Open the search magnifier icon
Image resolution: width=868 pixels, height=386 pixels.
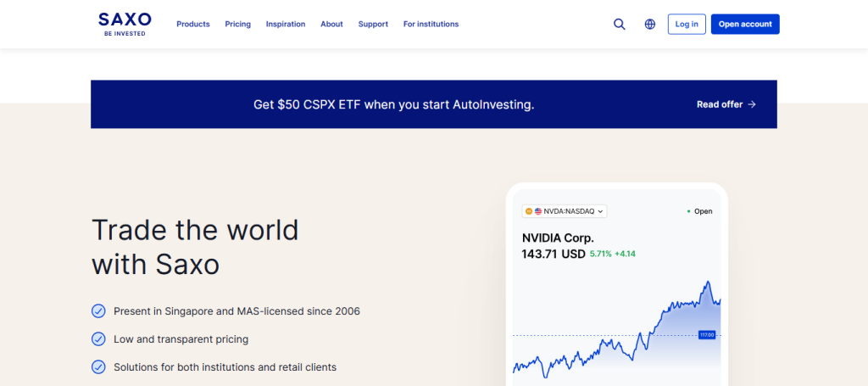(x=620, y=25)
